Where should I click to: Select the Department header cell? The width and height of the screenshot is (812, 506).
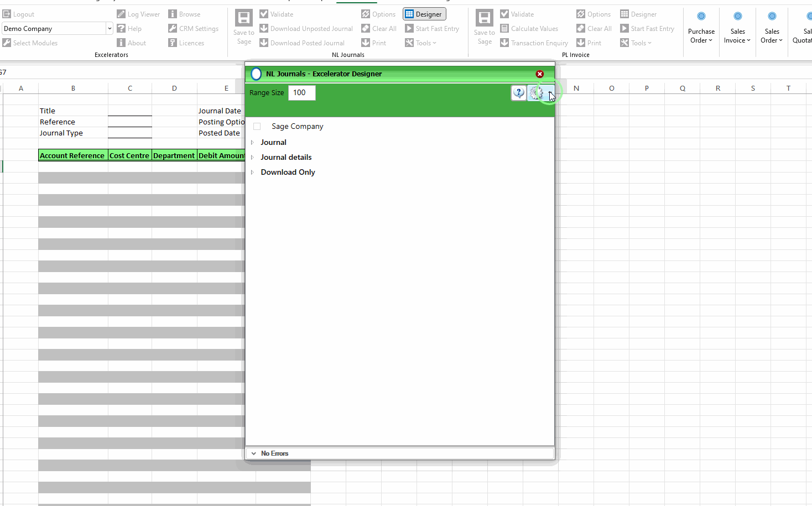pos(174,155)
